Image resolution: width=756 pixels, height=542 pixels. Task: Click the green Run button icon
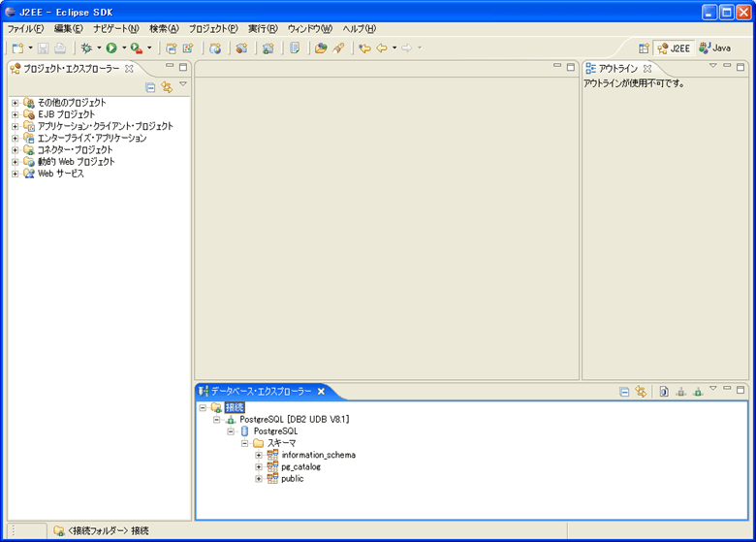click(x=111, y=48)
